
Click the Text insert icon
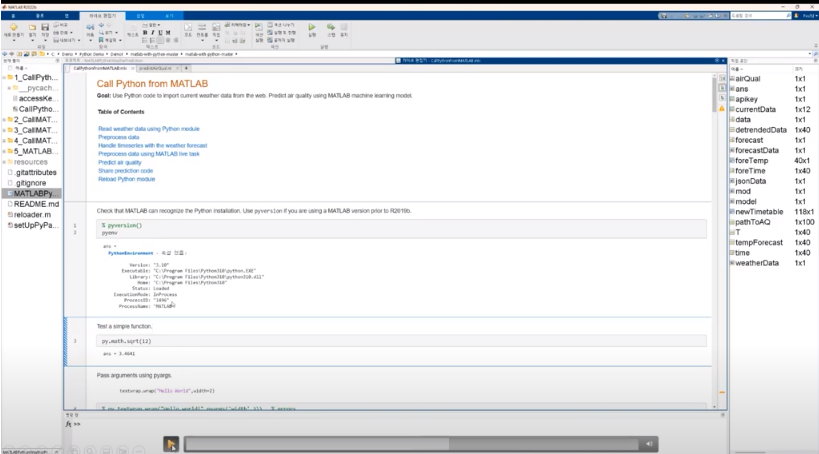click(x=133, y=28)
